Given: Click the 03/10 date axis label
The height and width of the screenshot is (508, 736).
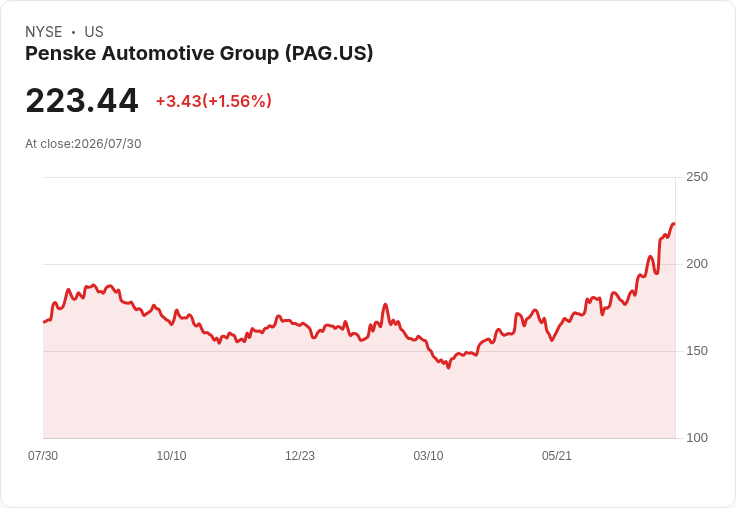Looking at the screenshot, I should coord(428,455).
